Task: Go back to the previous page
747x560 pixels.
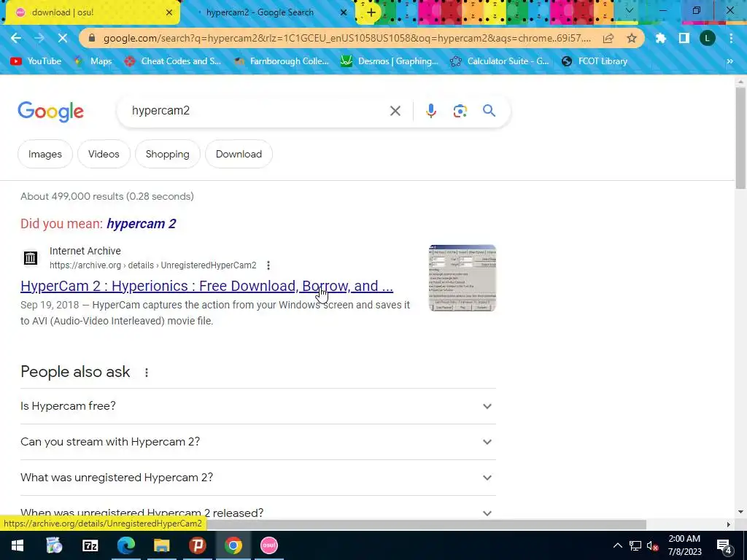Action: tap(16, 38)
